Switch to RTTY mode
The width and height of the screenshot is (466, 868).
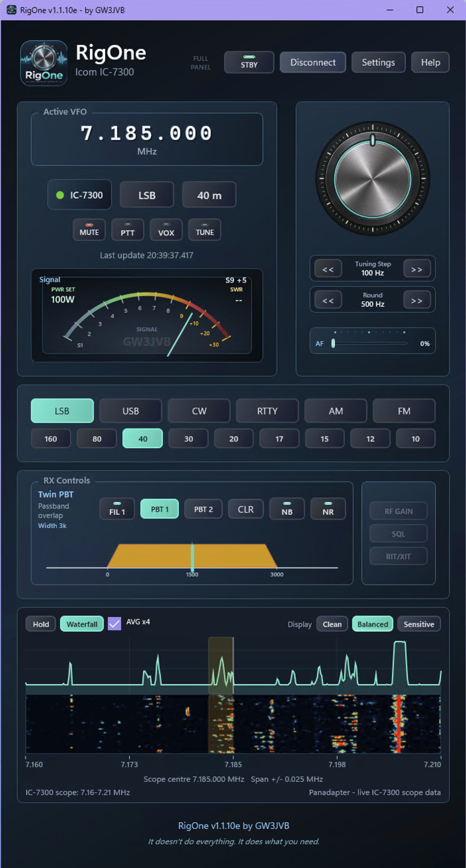point(267,411)
